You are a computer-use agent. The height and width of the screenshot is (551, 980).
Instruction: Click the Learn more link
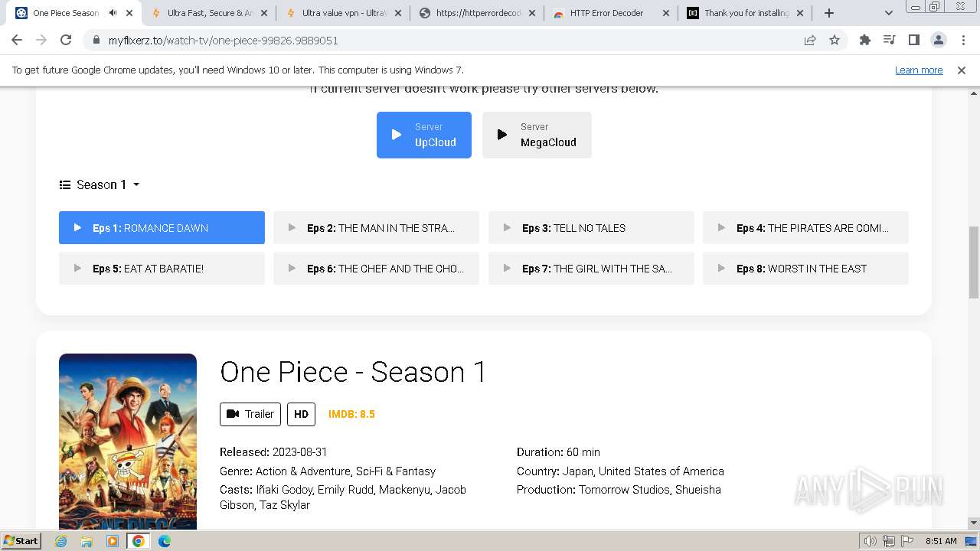click(918, 70)
